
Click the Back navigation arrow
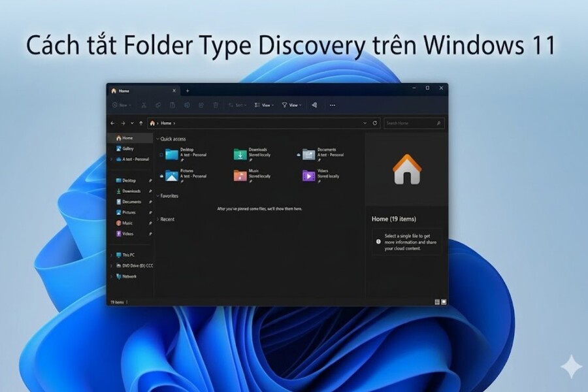[113, 123]
